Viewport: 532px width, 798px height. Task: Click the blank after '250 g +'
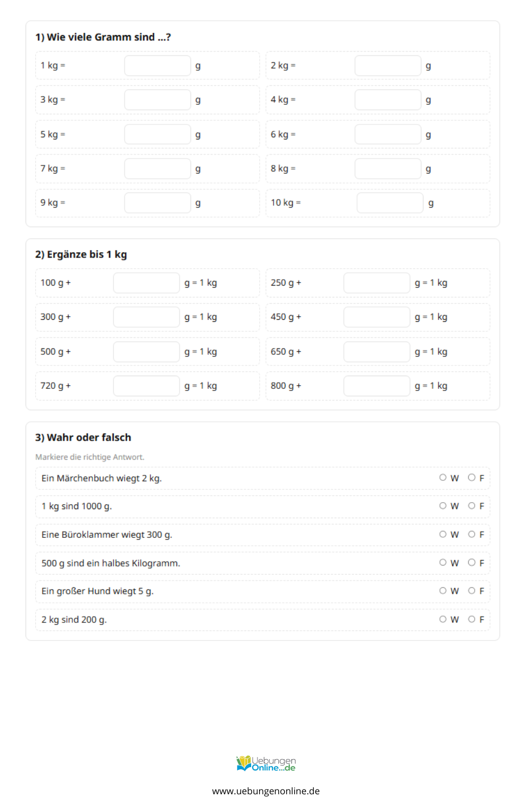point(377,283)
